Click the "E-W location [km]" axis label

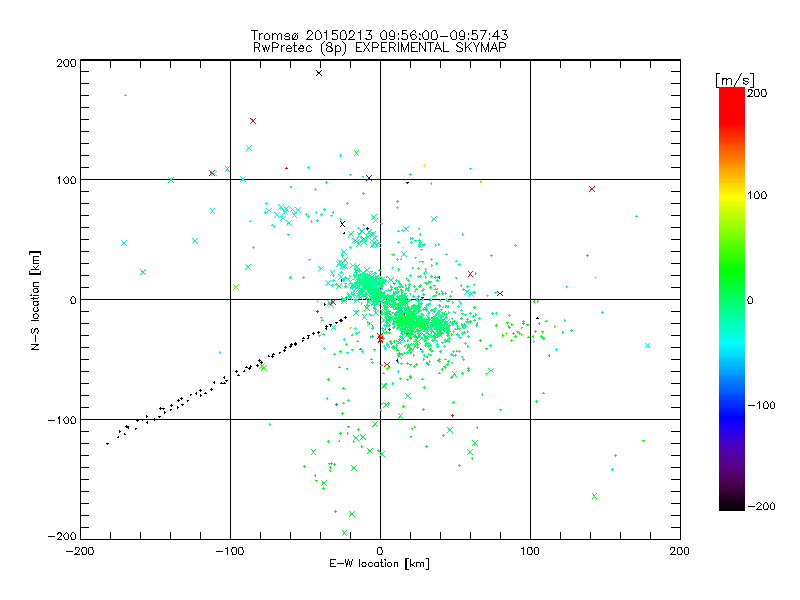[379, 564]
